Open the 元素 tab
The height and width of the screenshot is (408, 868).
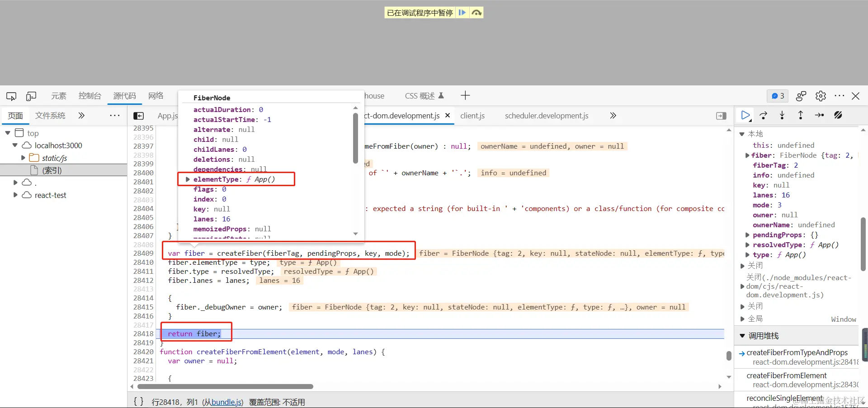click(x=59, y=96)
